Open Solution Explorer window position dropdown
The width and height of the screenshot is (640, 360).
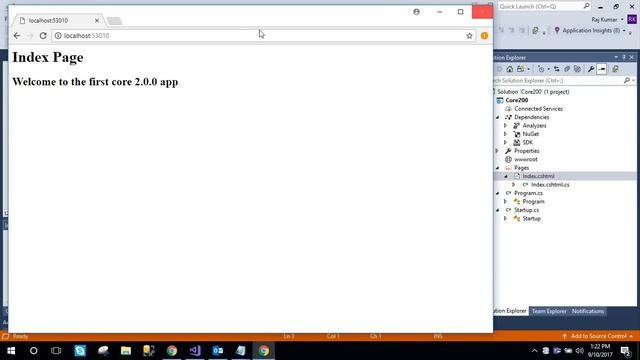(616, 58)
